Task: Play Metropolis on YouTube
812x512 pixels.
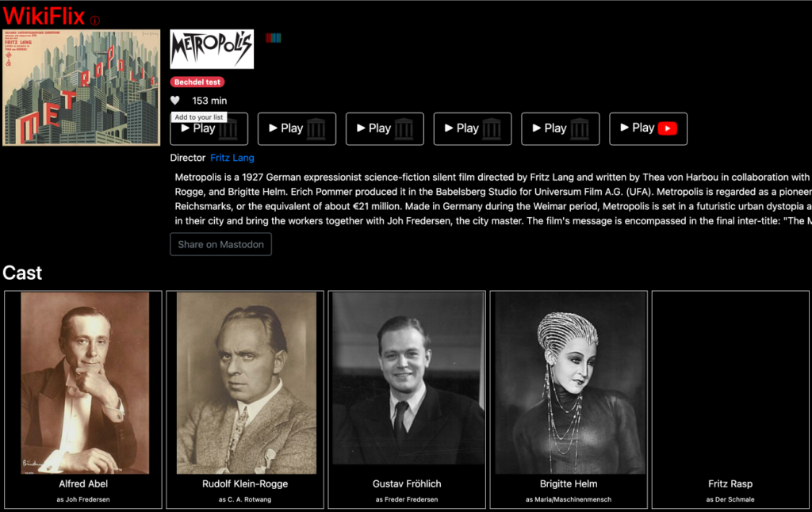Action: point(648,128)
